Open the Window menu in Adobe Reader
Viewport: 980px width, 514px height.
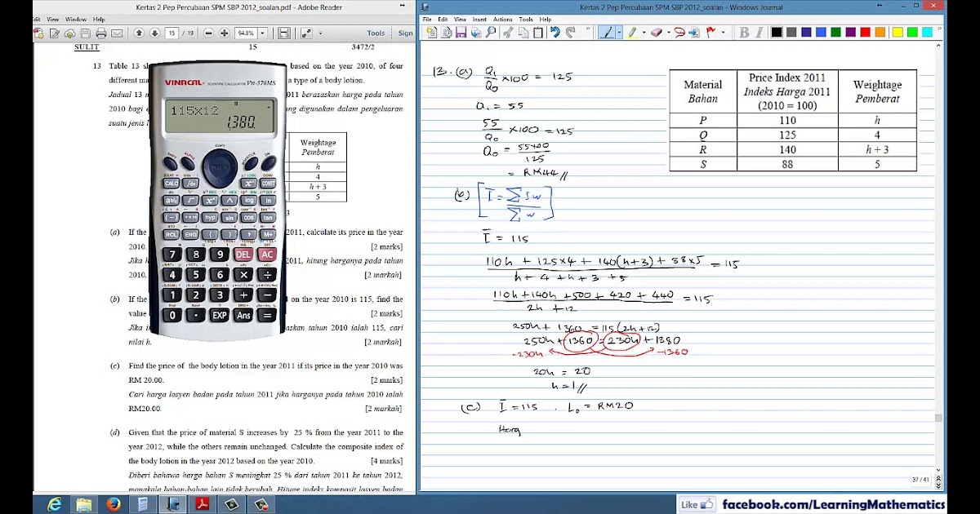pos(76,19)
